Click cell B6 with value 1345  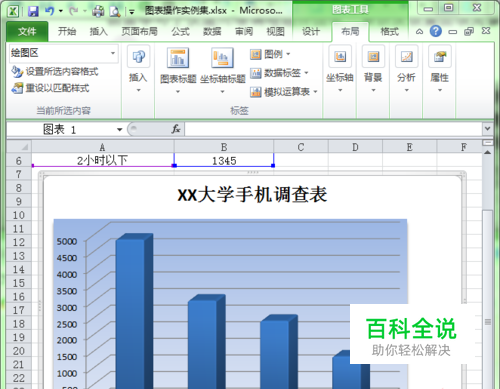[224, 160]
